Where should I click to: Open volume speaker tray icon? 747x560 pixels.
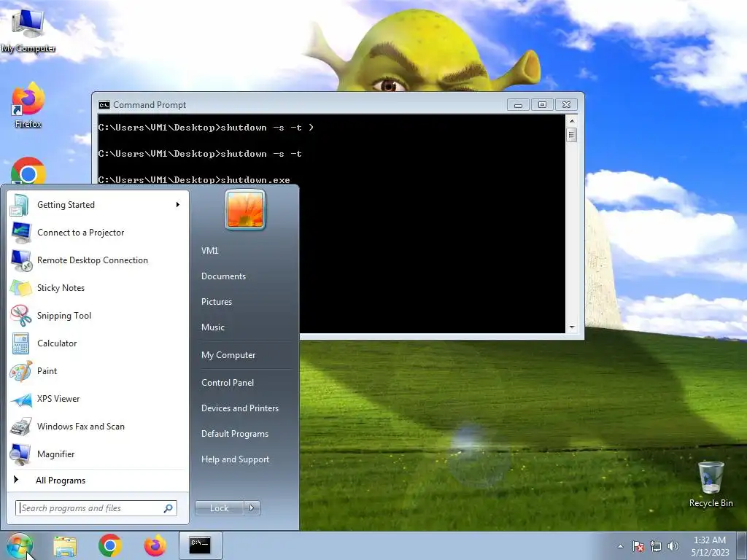tap(673, 546)
